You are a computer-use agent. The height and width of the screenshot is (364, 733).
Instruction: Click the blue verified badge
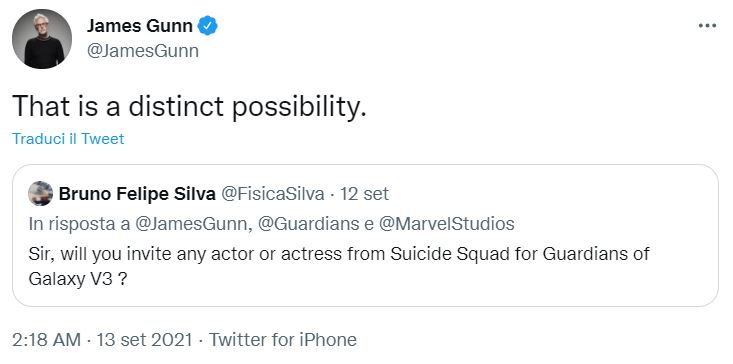tap(208, 26)
